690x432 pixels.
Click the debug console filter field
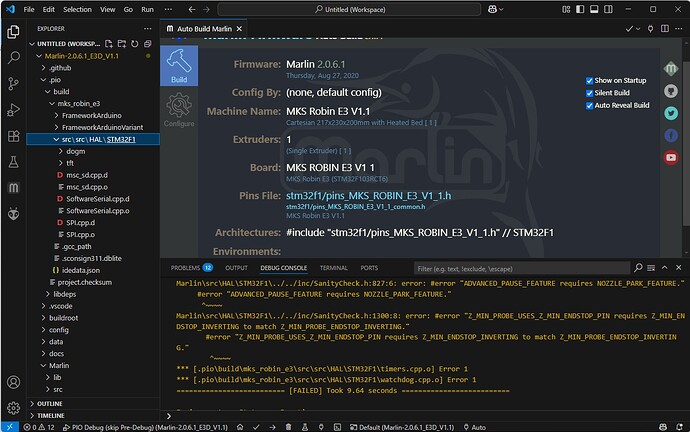click(x=521, y=268)
